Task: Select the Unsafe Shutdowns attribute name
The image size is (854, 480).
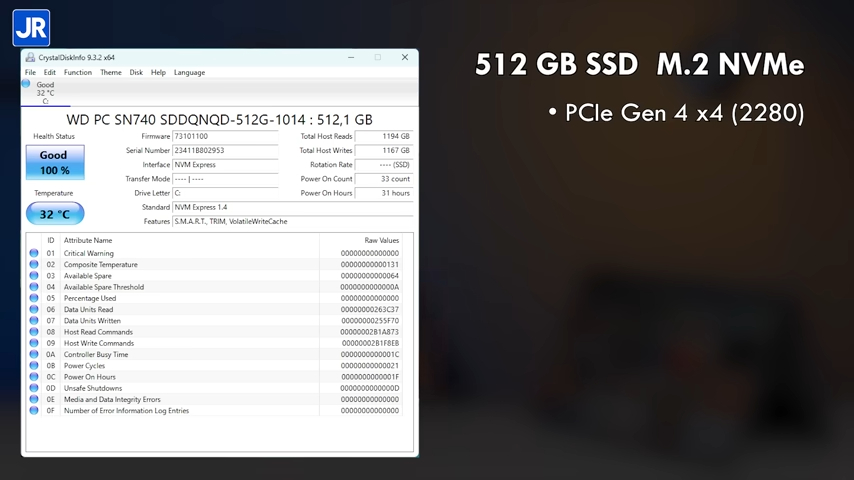Action: tap(93, 388)
